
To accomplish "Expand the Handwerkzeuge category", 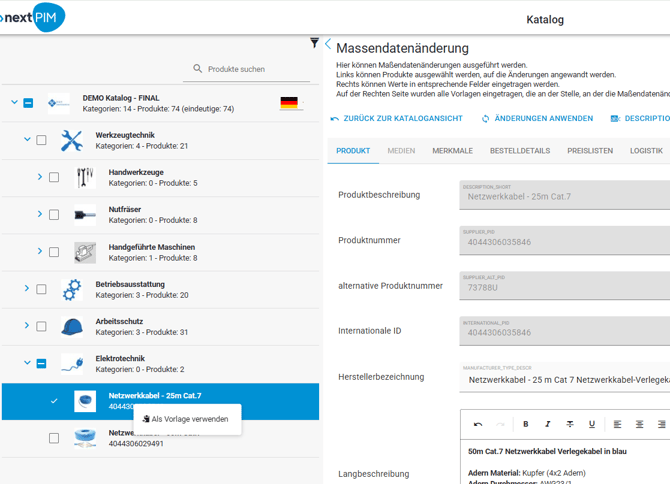I will pos(40,177).
